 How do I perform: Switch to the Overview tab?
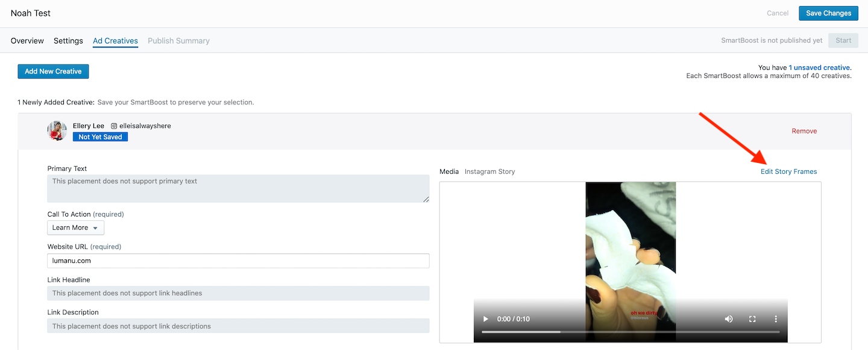coord(27,41)
